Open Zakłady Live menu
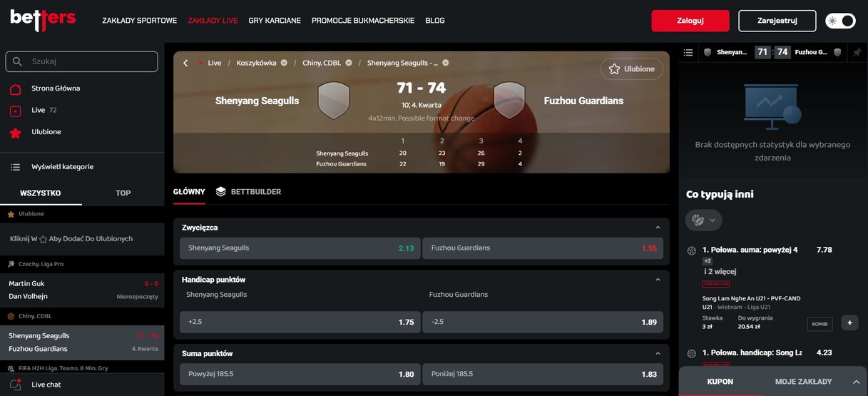Viewport: 868px width, 396px height. (213, 21)
